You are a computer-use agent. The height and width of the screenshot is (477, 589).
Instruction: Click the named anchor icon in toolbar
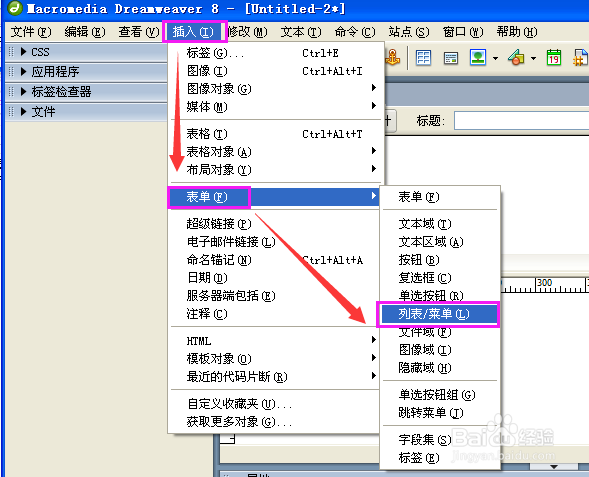393,58
